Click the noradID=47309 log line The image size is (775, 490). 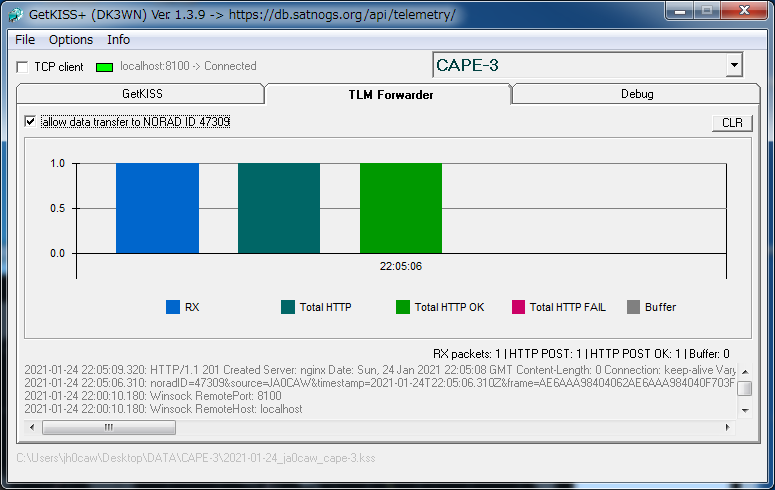[x=380, y=383]
